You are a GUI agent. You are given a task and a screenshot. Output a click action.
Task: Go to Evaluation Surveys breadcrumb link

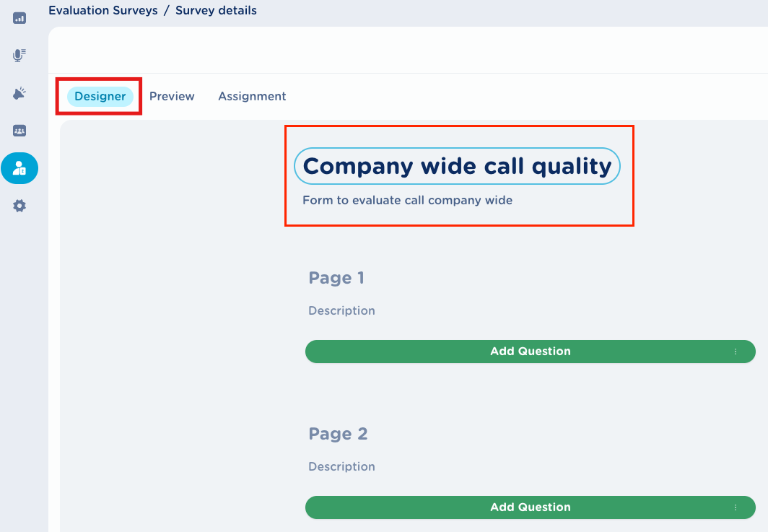click(x=103, y=11)
